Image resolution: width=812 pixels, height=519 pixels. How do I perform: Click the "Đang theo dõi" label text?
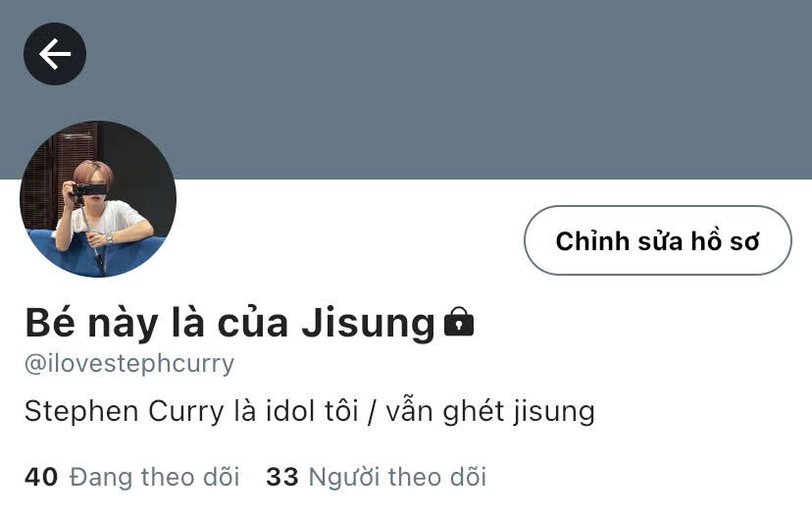[154, 477]
